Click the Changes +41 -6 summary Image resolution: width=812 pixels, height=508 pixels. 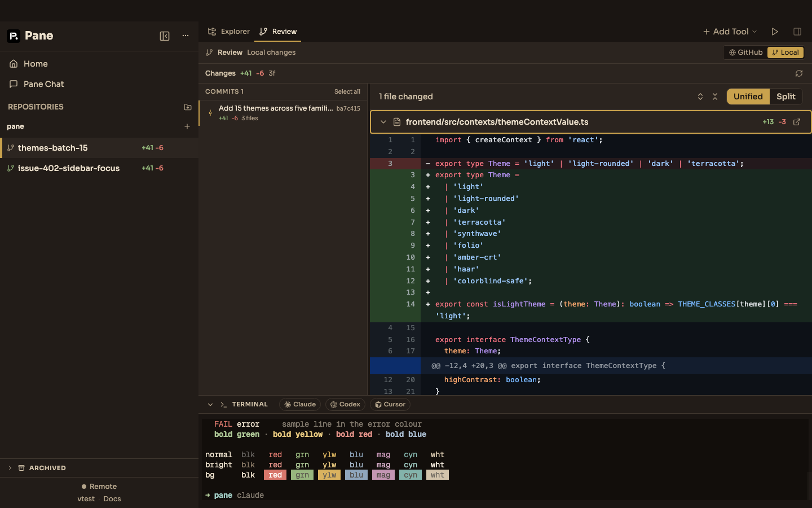point(240,73)
